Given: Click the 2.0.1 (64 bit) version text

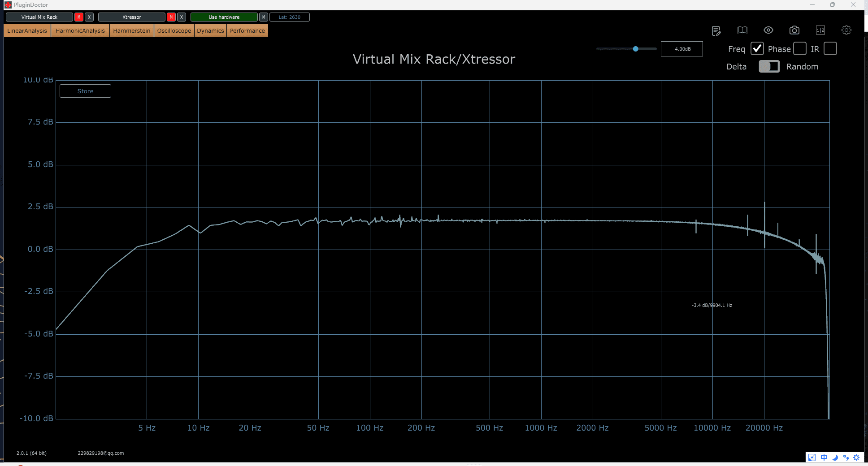Looking at the screenshot, I should click(x=31, y=453).
